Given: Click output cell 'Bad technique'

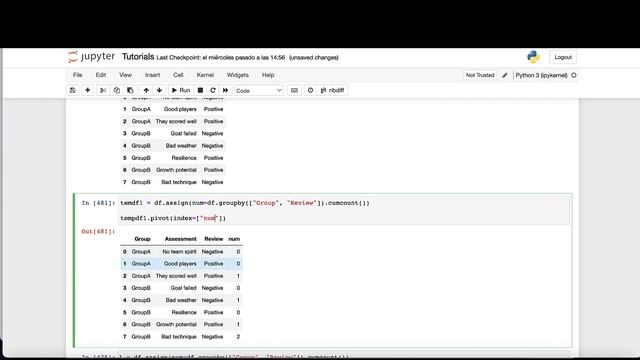Looking at the screenshot, I should (x=179, y=337).
